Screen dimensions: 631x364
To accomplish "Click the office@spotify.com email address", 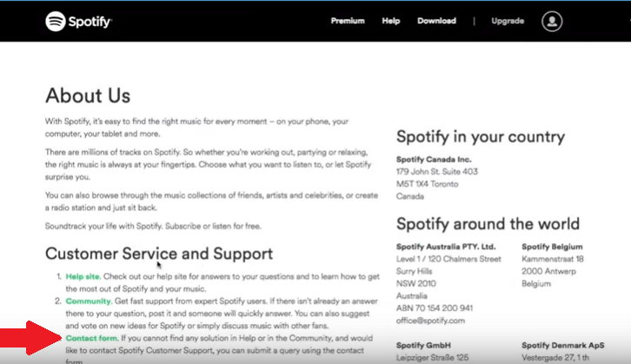I will click(x=429, y=321).
